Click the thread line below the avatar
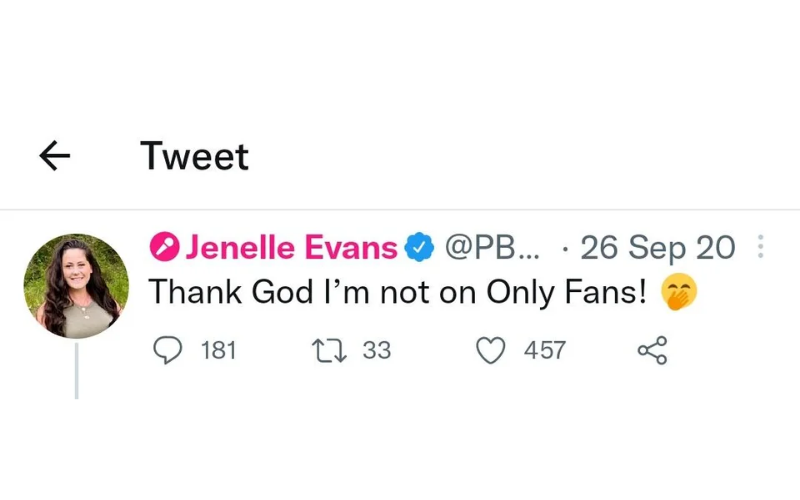The image size is (800, 500). (x=77, y=370)
